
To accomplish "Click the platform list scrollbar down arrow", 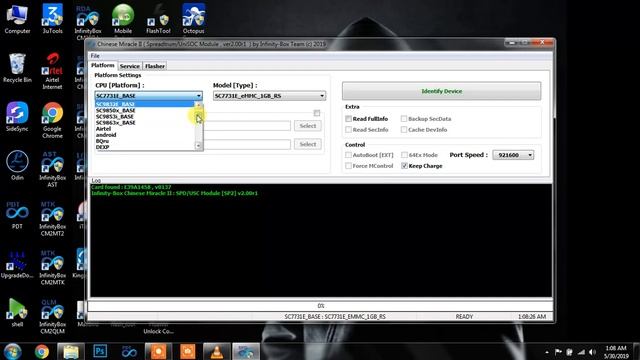I will click(198, 146).
